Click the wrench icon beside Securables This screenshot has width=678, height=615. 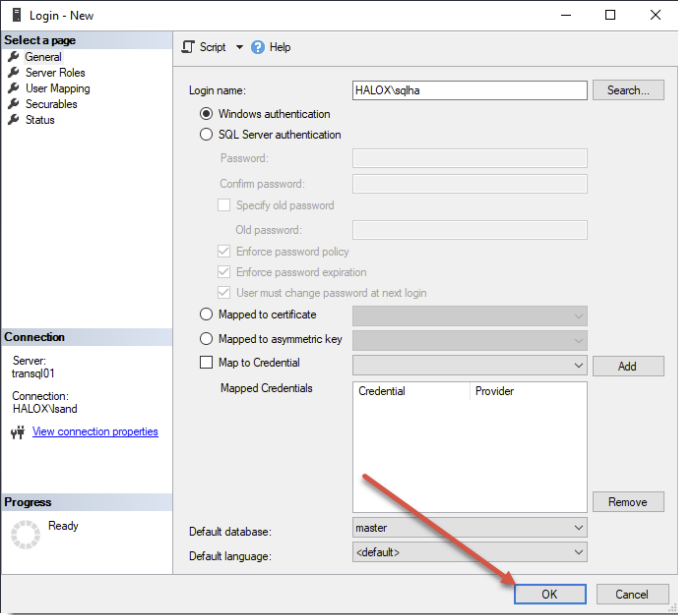pyautogui.click(x=13, y=104)
